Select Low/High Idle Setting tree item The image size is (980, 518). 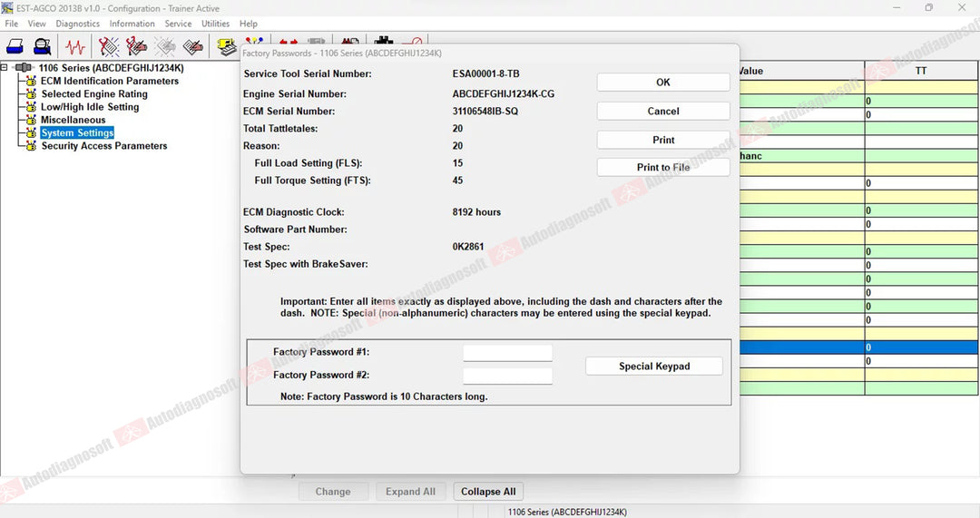(90, 107)
